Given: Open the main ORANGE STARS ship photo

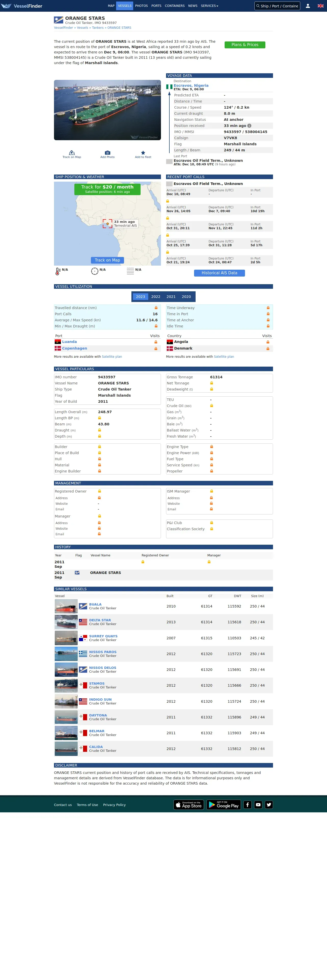Looking at the screenshot, I should (x=107, y=110).
